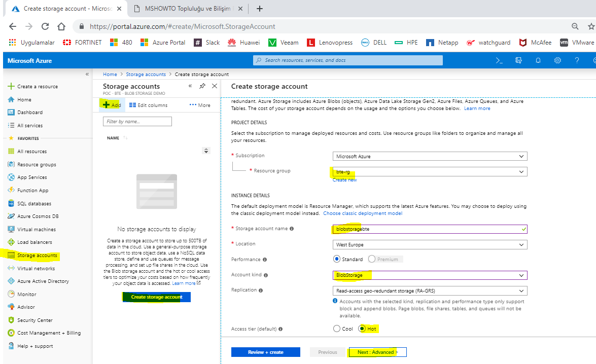The height and width of the screenshot is (364, 596).
Task: Open Azure Cloud Shell icon
Action: click(x=499, y=60)
